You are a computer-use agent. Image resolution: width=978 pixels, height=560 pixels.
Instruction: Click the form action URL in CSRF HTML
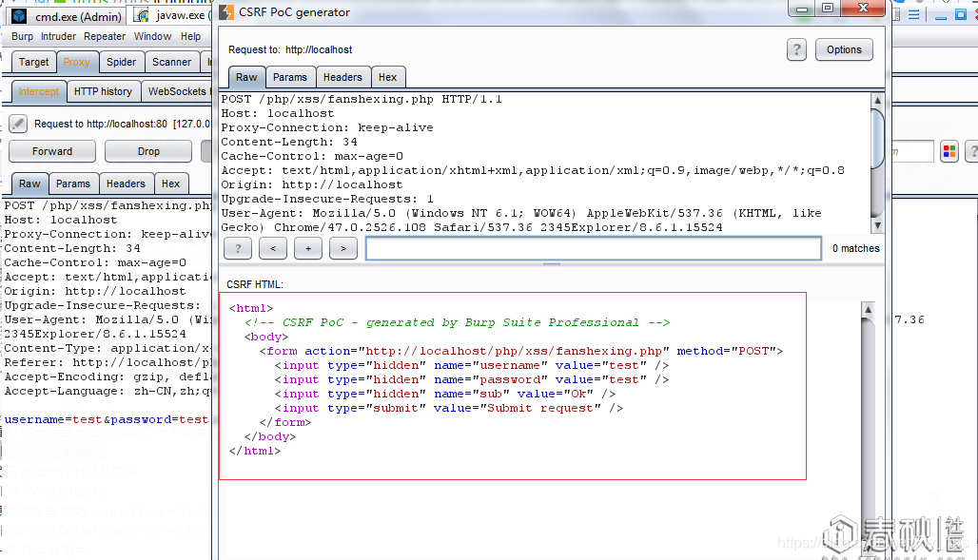click(x=514, y=351)
